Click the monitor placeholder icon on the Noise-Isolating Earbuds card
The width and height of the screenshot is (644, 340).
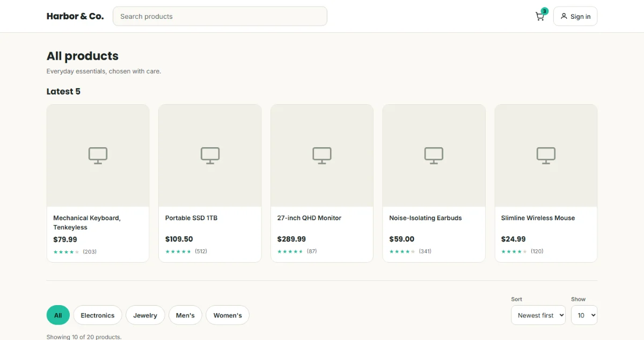[x=434, y=156]
